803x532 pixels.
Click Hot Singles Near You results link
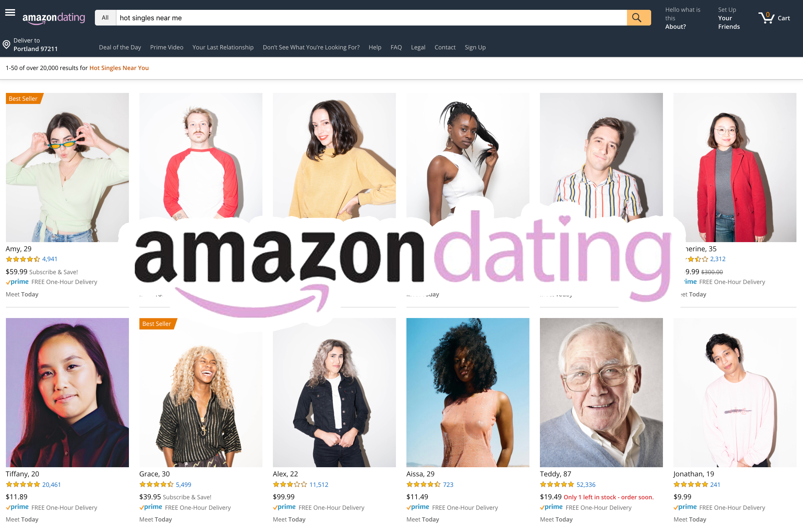[119, 68]
